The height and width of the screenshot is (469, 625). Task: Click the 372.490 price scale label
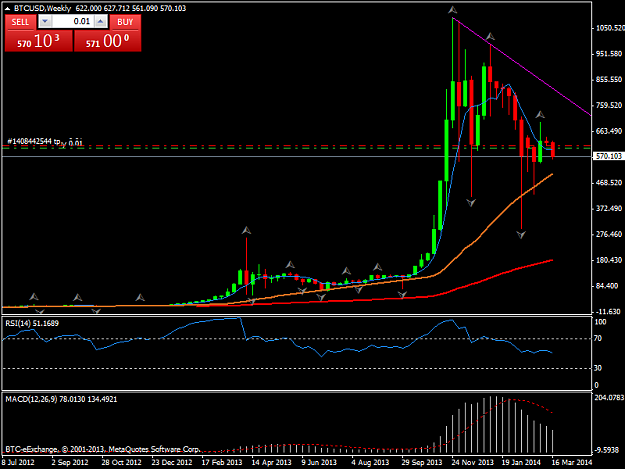[x=609, y=208]
